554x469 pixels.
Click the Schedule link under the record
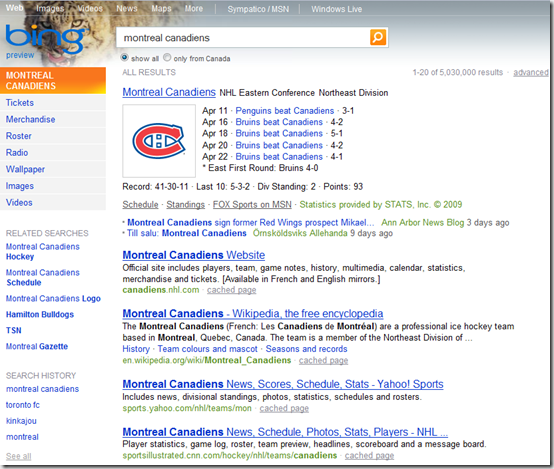[140, 205]
